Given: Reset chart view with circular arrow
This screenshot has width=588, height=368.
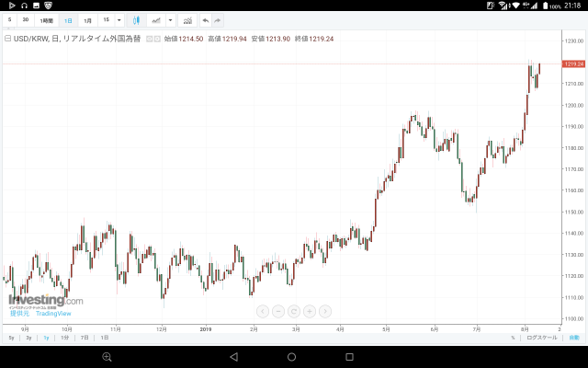Looking at the screenshot, I should tap(294, 311).
